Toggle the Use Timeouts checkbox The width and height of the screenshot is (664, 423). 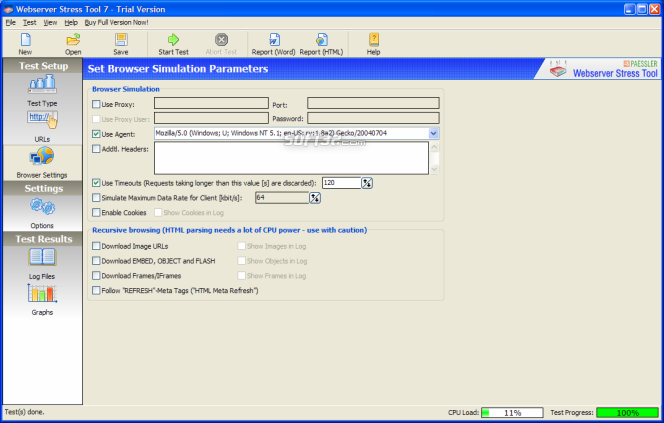click(96, 183)
